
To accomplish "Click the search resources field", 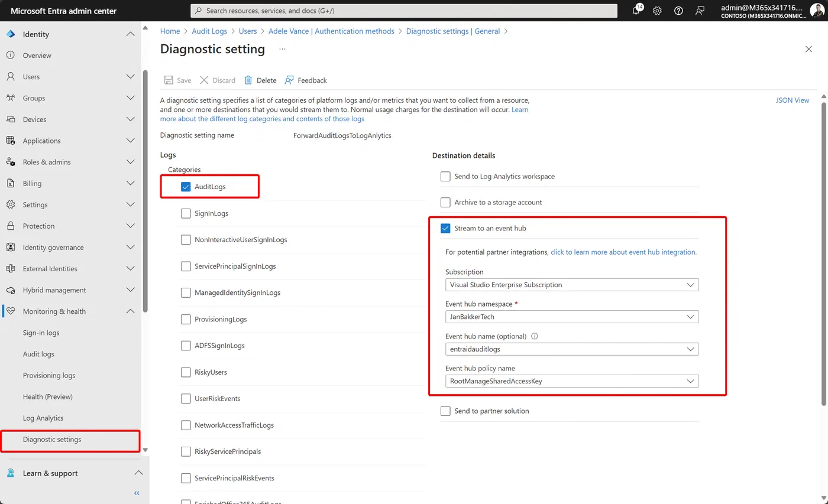I will (x=404, y=11).
